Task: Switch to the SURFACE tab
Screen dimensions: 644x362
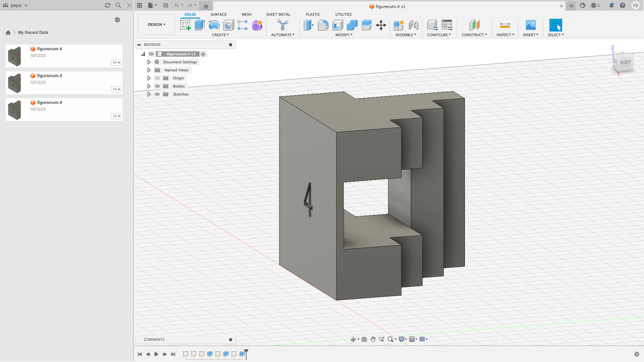Action: (218, 14)
